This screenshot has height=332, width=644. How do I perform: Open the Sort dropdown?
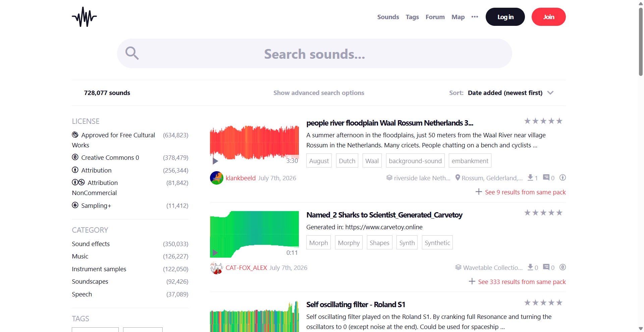coord(511,93)
